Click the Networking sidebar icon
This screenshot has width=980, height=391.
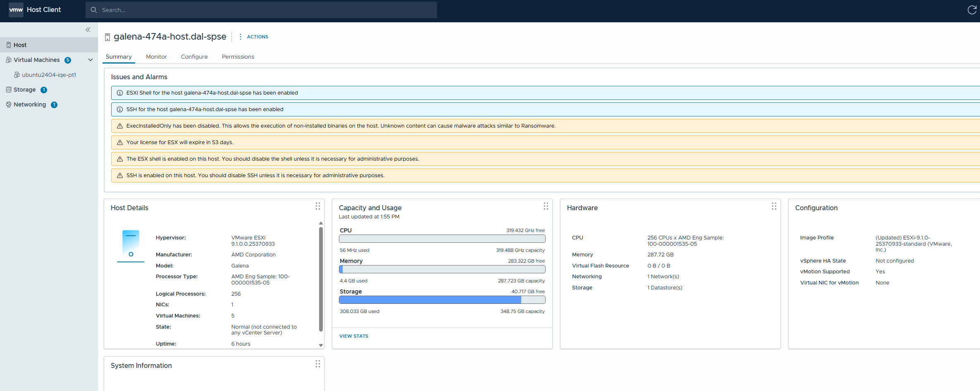tap(9, 104)
